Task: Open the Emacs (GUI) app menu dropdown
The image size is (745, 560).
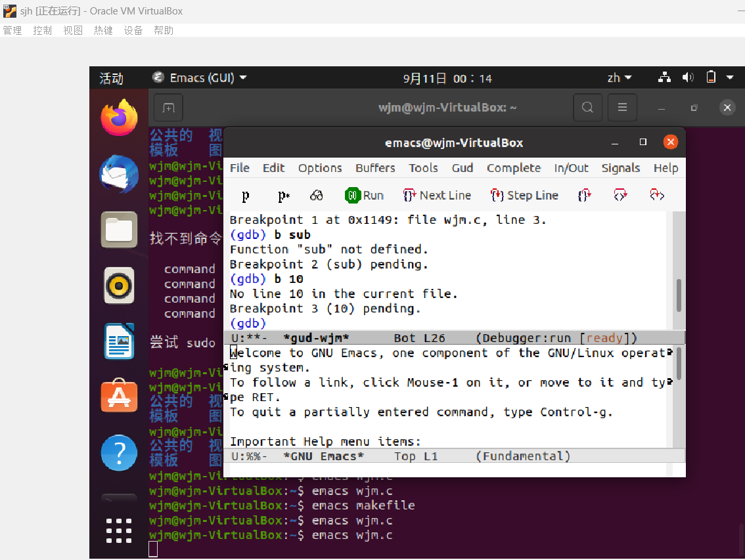Action: click(x=200, y=77)
